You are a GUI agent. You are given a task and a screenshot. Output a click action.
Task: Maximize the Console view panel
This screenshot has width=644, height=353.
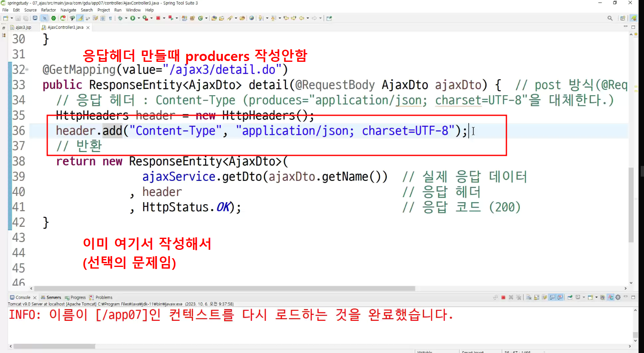(x=633, y=297)
